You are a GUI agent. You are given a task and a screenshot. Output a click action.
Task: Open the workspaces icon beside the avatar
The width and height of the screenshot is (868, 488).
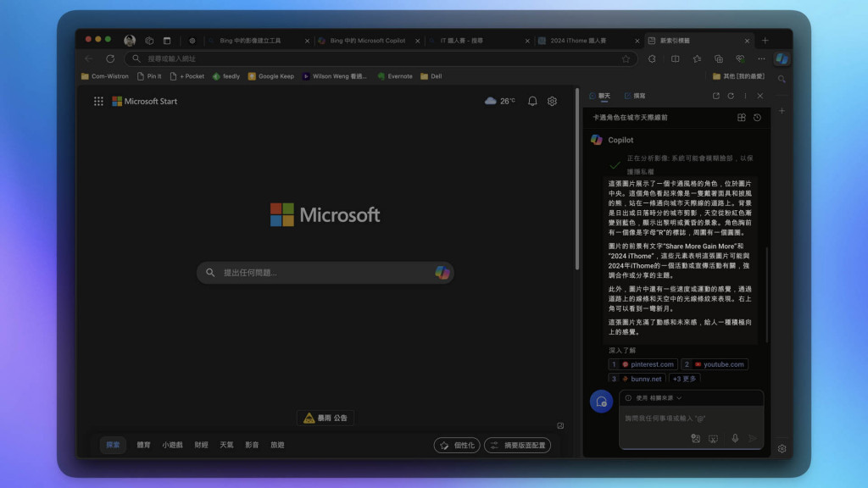coord(149,41)
